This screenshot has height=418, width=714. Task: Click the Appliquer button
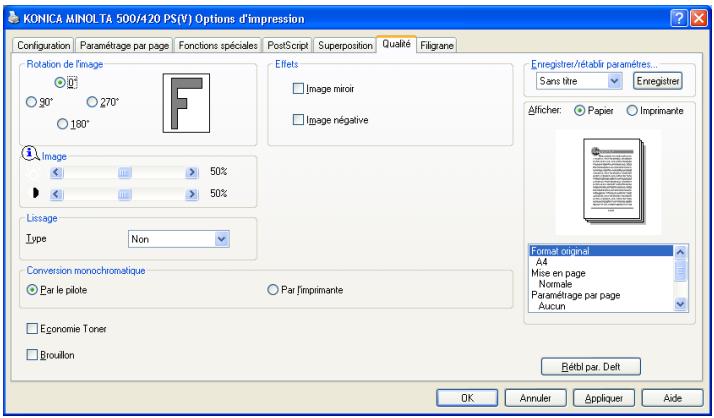coord(604,398)
